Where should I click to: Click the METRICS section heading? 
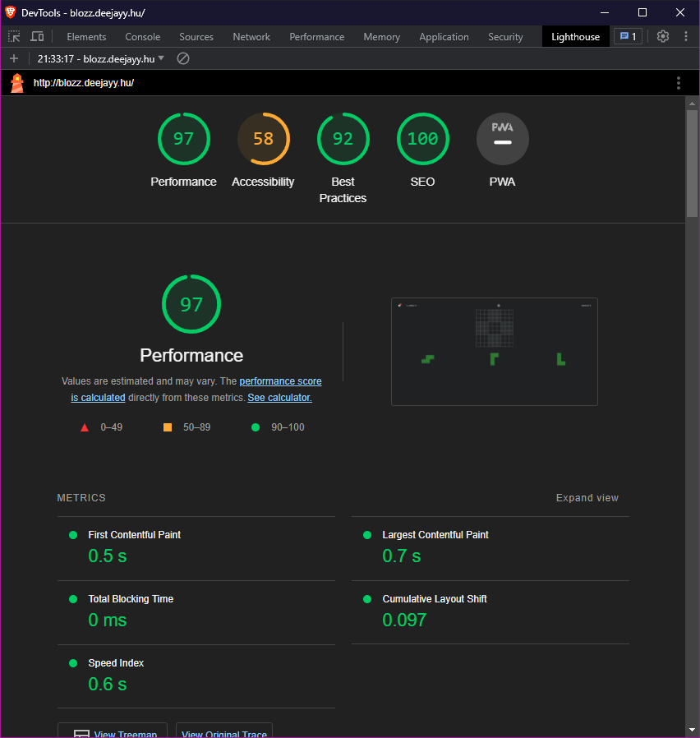(x=81, y=497)
